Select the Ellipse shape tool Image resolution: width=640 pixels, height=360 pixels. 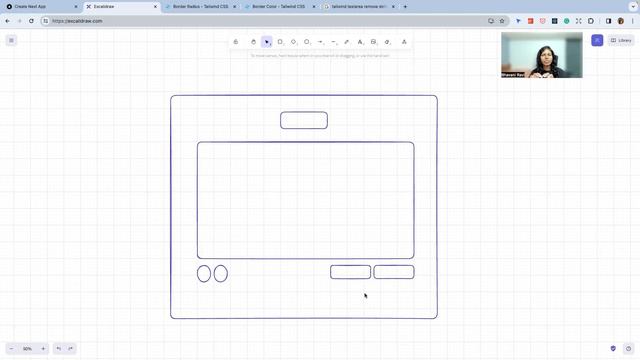(307, 42)
